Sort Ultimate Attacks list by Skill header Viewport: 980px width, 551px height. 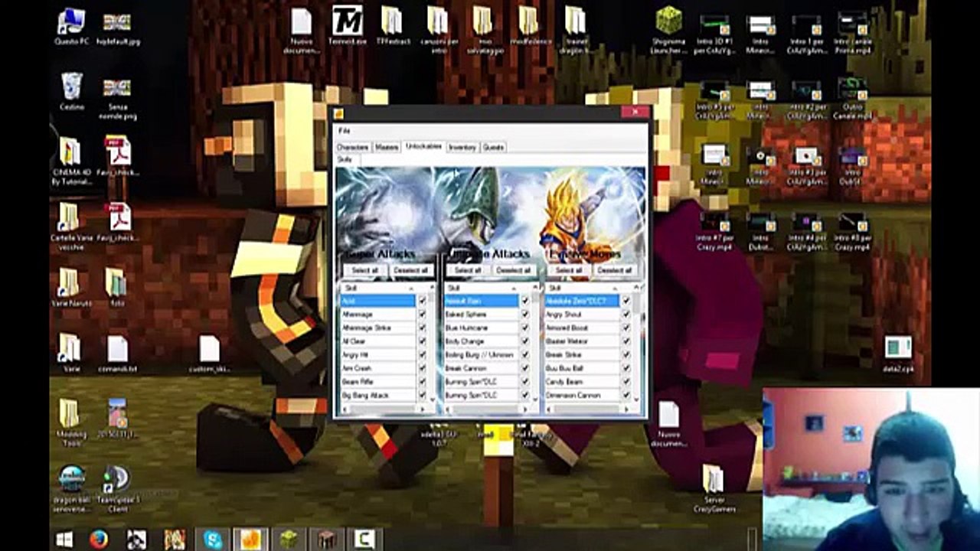click(x=481, y=289)
